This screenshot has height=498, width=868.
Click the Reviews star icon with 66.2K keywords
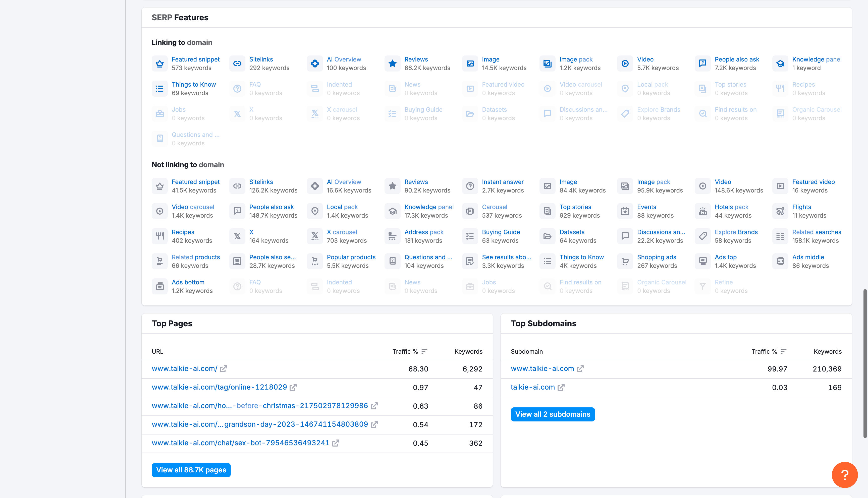point(392,64)
